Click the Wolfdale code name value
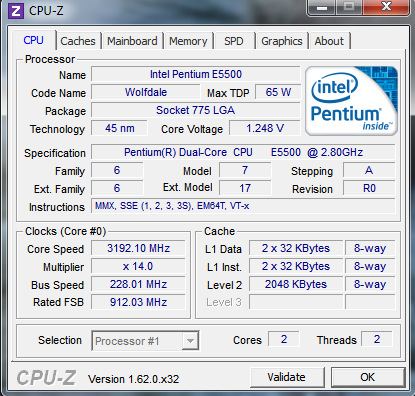Viewport: 415px width, 396px height. [x=146, y=92]
